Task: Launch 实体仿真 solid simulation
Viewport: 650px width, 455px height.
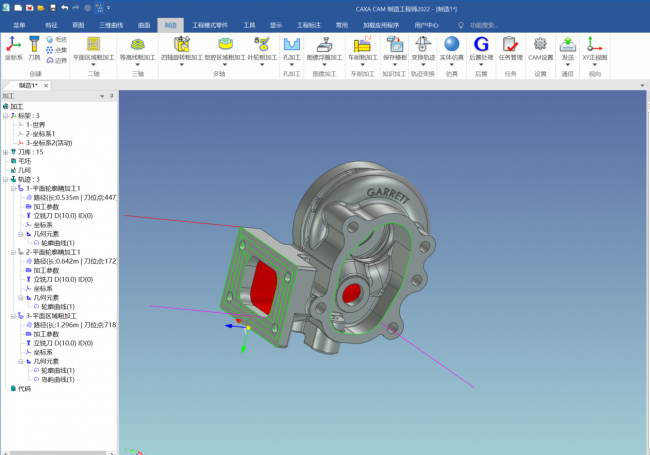Action: point(452,47)
